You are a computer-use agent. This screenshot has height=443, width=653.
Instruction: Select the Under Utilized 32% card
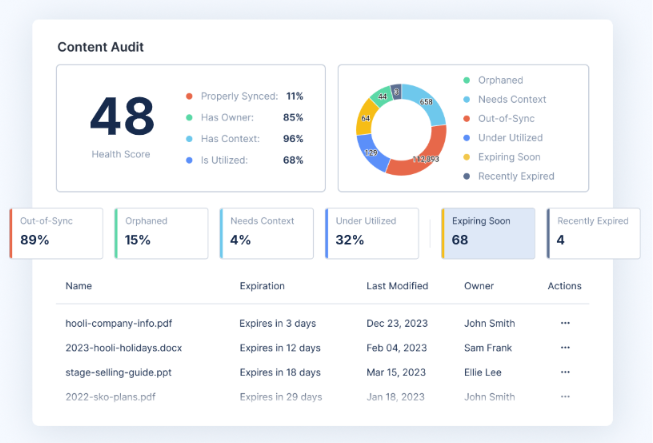[x=372, y=234]
